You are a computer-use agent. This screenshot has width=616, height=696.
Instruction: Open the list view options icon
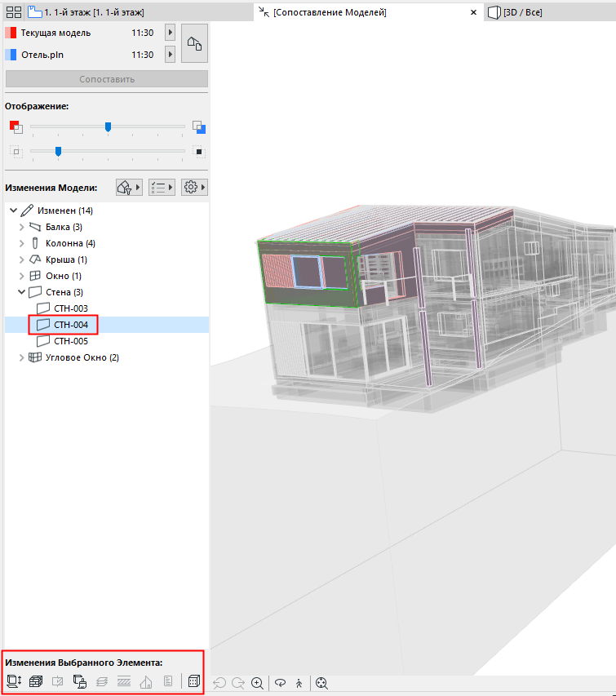point(162,188)
